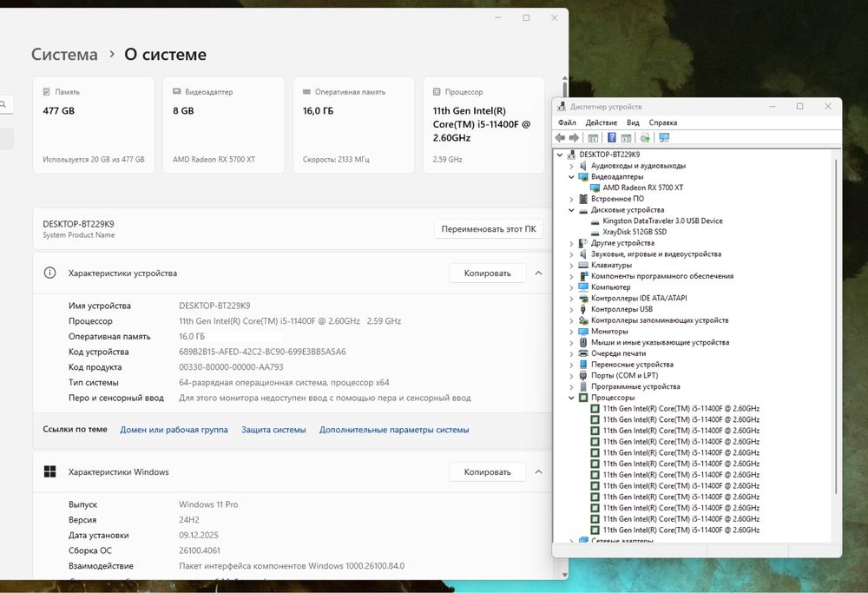Click the Windows logo beside Характеристики Windows

click(x=50, y=472)
